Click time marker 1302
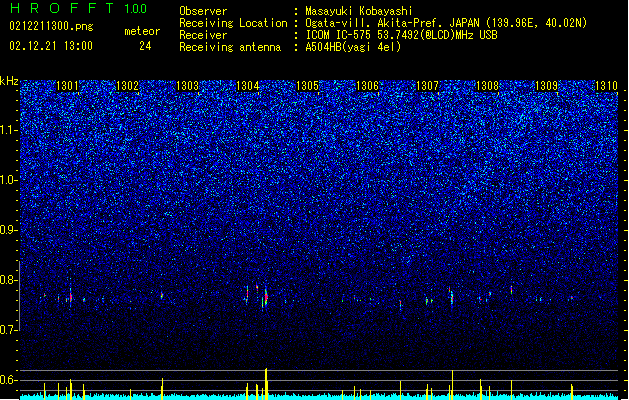Viewport: 629px width, 400px height. 127,85
